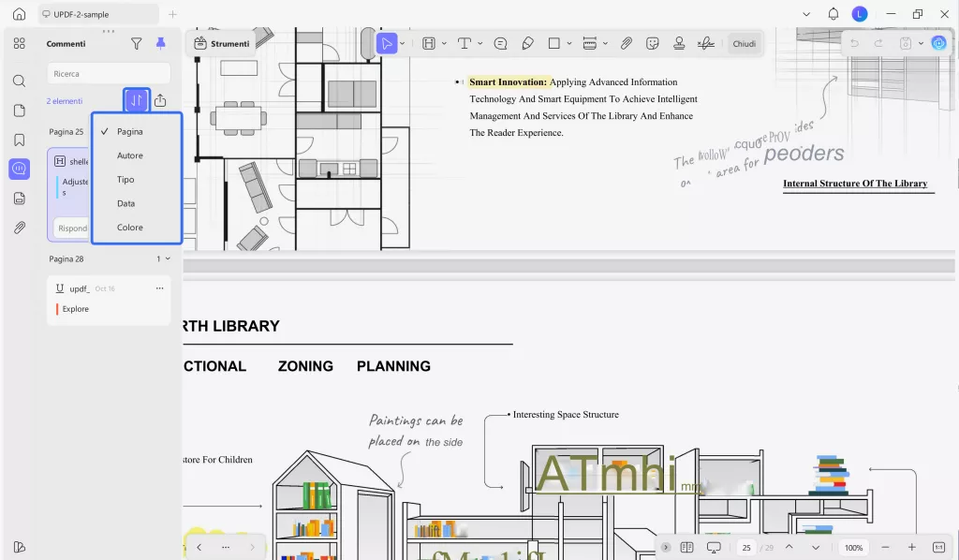
Task: Add a sticky note comment
Action: (x=500, y=43)
